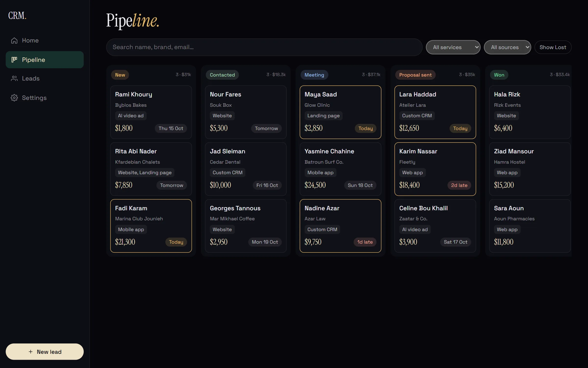Click the Won column stage badge
Image resolution: width=588 pixels, height=368 pixels.
(x=499, y=75)
